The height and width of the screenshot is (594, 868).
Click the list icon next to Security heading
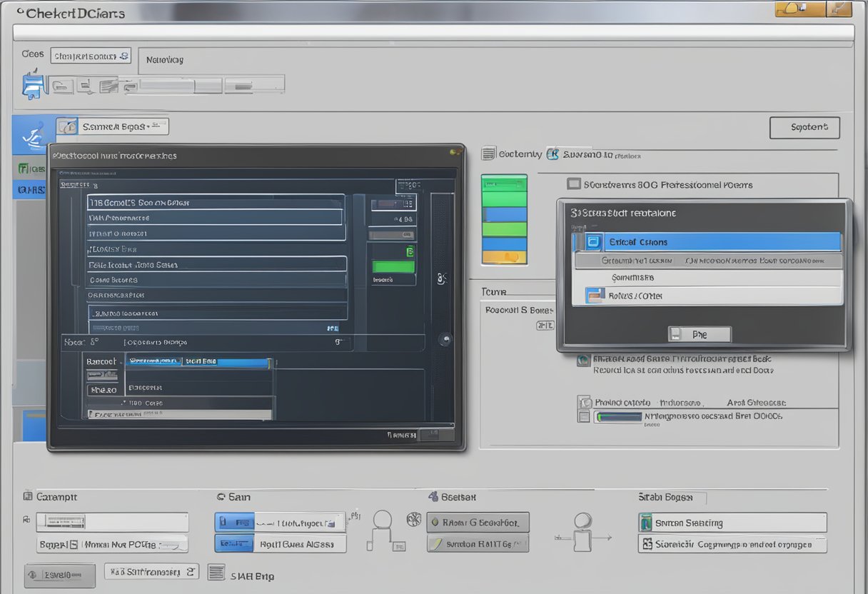(x=489, y=153)
